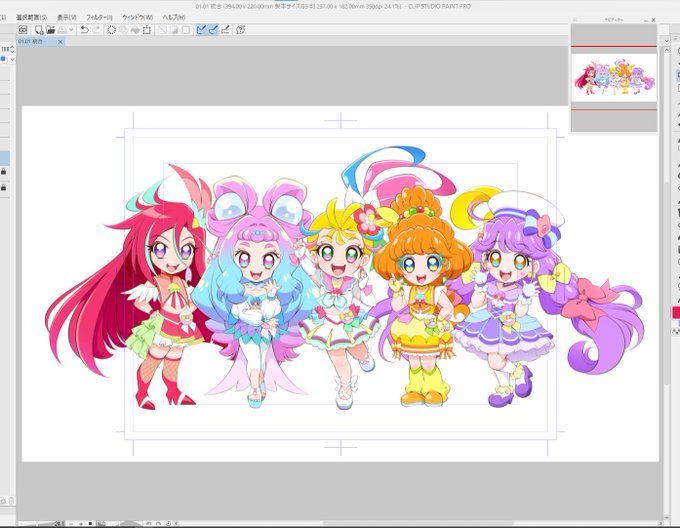Toggle snap to grid
This screenshot has height=528, width=680.
[x=225, y=29]
